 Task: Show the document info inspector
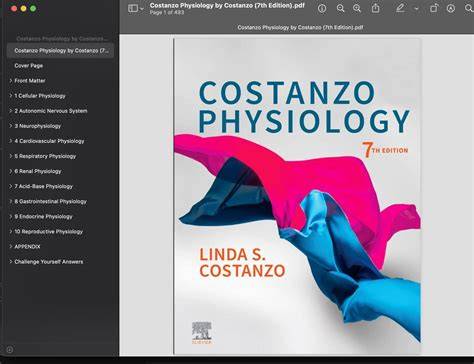(x=322, y=8)
